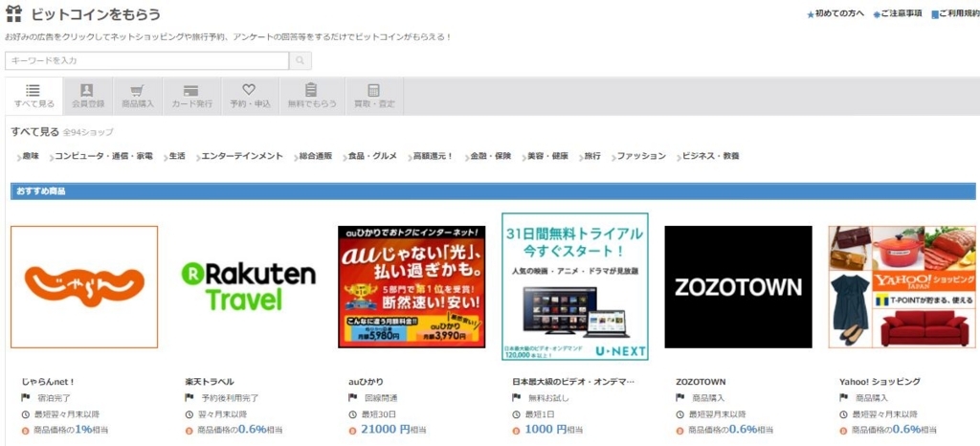Click the 商品価格の1%相当 reward text
This screenshot has height=446, width=980.
pos(71,430)
